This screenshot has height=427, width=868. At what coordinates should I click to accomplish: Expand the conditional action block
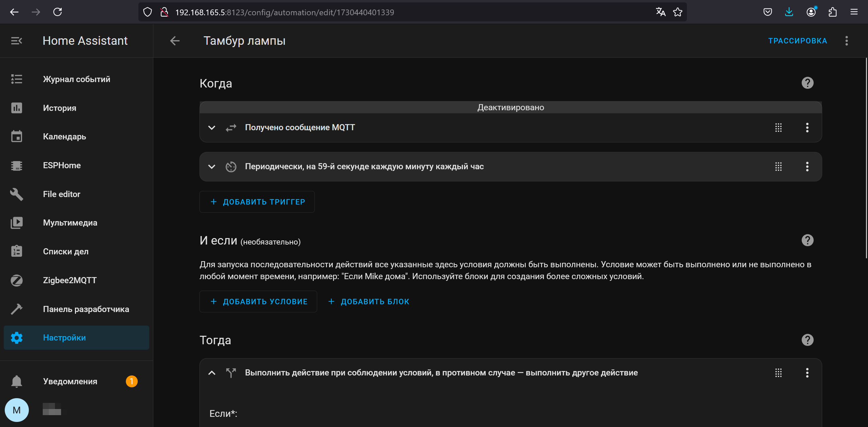(211, 373)
